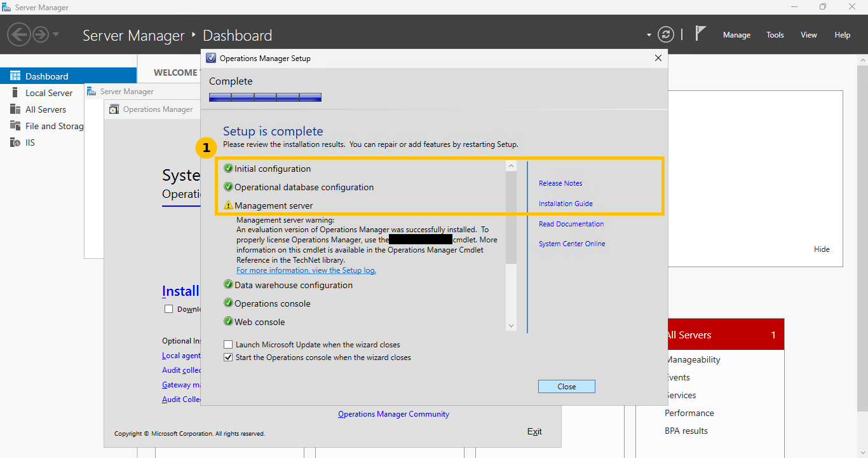The image size is (868, 458).
Task: Click the Server Manager window title icon
Action: pyautogui.click(x=6, y=7)
